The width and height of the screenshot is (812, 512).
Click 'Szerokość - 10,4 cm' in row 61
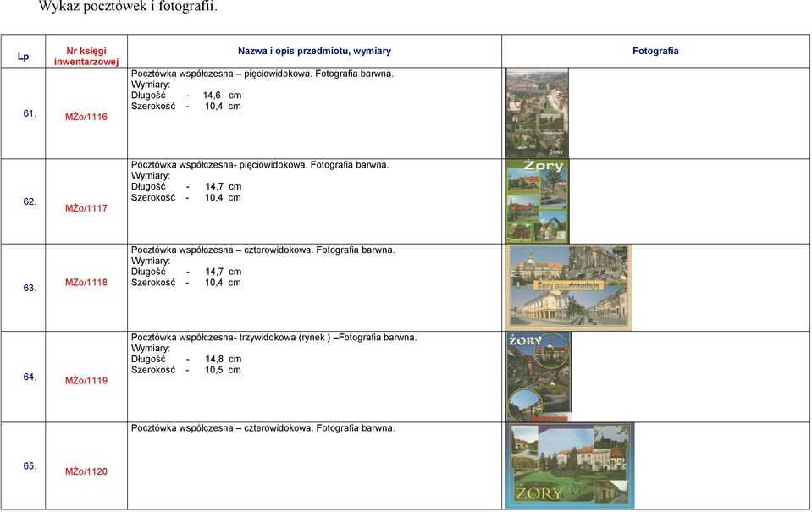click(x=186, y=106)
